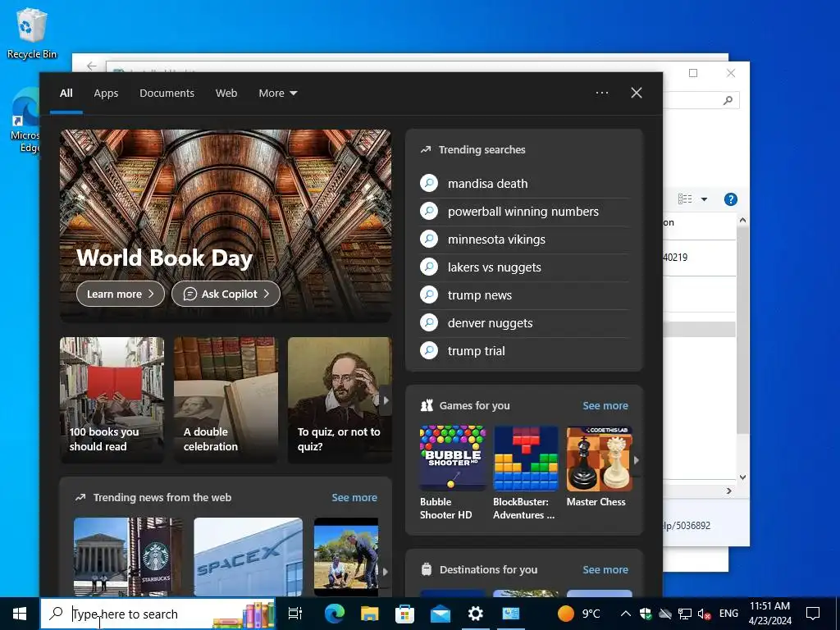Image resolution: width=840 pixels, height=630 pixels.
Task: Maximize the background window
Action: pos(693,73)
